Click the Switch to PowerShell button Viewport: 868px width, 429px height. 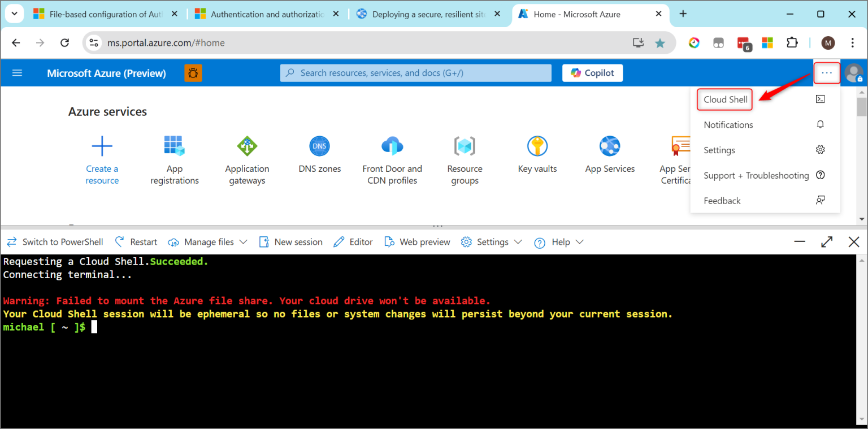tap(55, 242)
